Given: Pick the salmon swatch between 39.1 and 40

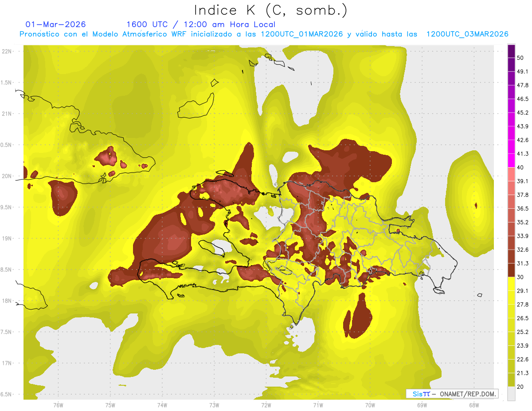Looking at the screenshot, I should (511, 174).
